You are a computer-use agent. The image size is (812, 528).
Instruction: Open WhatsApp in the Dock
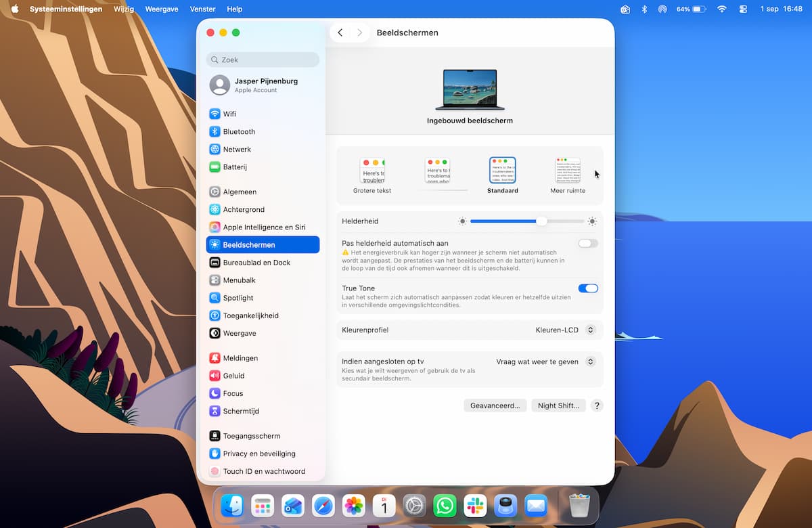445,505
